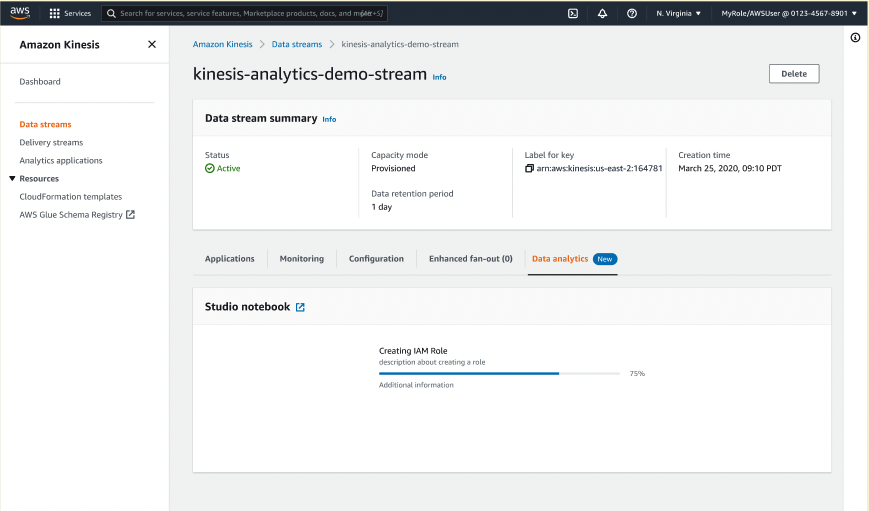The width and height of the screenshot is (869, 511).
Task: Open the CloudShell terminal icon
Action: click(x=573, y=13)
